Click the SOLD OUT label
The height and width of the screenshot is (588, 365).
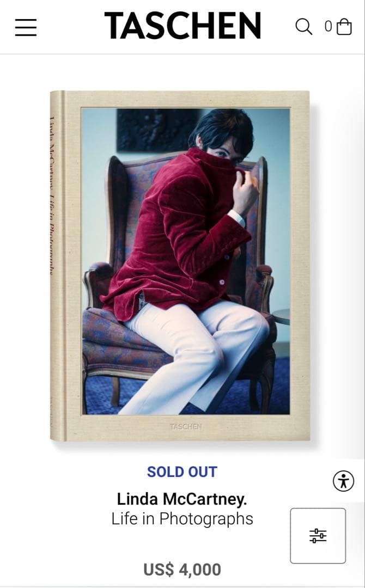[x=182, y=471]
